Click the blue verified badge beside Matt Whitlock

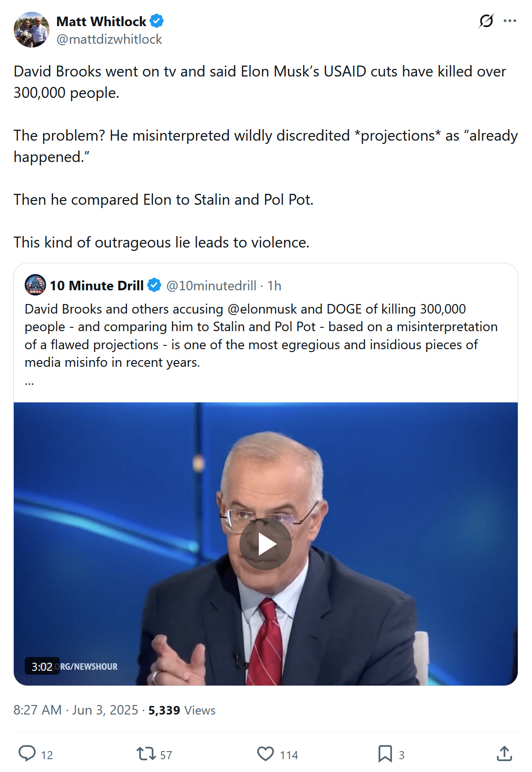click(x=157, y=21)
